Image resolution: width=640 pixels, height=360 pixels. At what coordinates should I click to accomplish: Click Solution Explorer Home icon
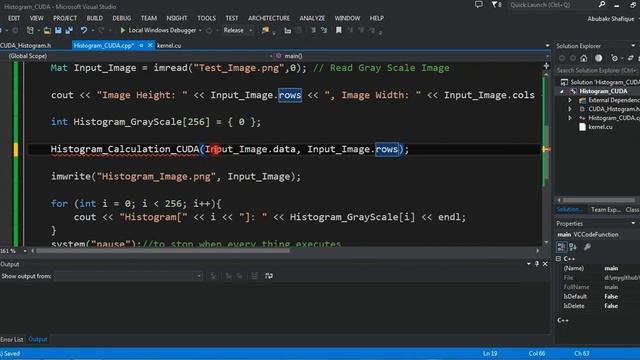[x=584, y=58]
